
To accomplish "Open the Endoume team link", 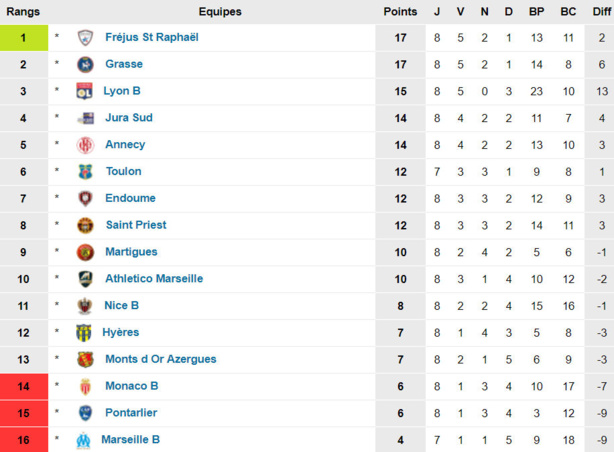I will click(130, 198).
